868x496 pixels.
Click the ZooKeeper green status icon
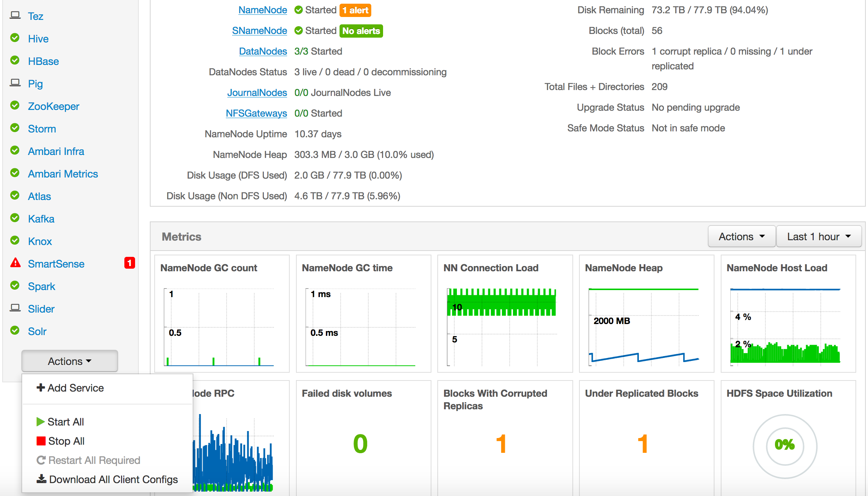(15, 106)
